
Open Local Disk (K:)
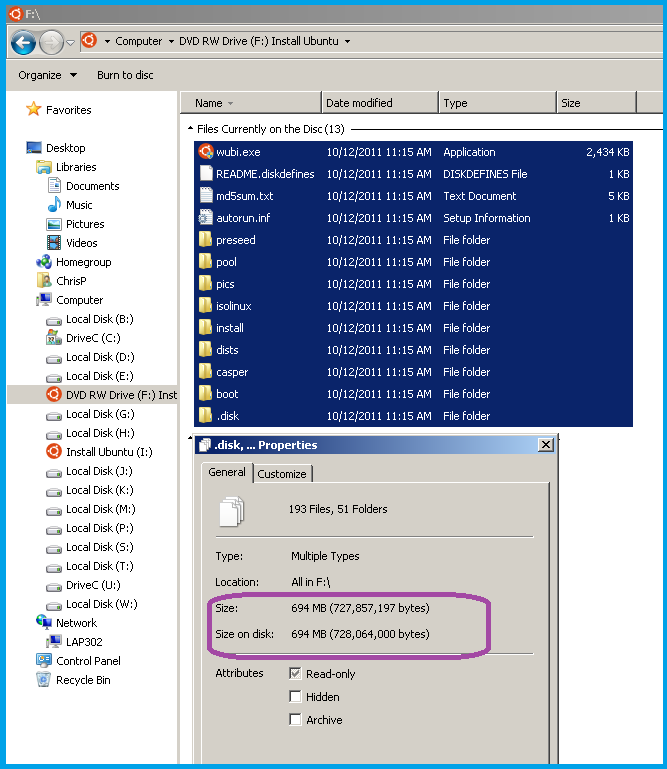[x=100, y=490]
